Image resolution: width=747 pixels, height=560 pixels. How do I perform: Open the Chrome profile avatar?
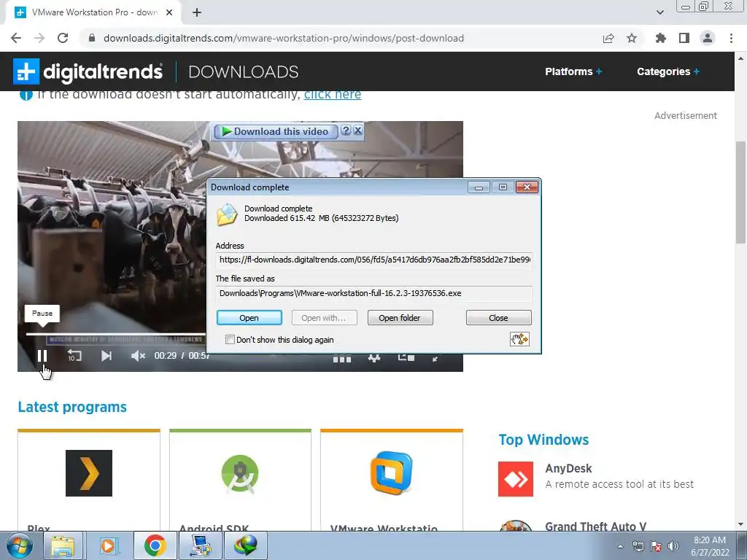tap(708, 38)
